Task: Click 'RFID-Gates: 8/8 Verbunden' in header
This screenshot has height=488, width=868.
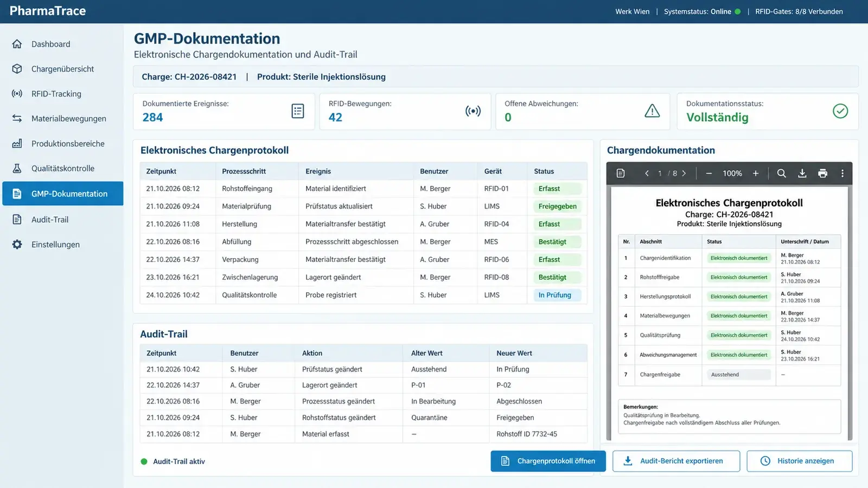Action: [799, 11]
